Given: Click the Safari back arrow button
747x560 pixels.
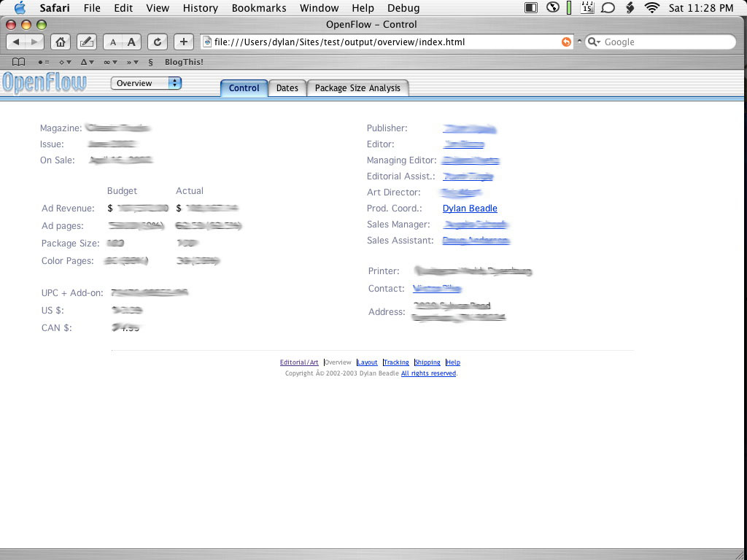Looking at the screenshot, I should tap(16, 42).
